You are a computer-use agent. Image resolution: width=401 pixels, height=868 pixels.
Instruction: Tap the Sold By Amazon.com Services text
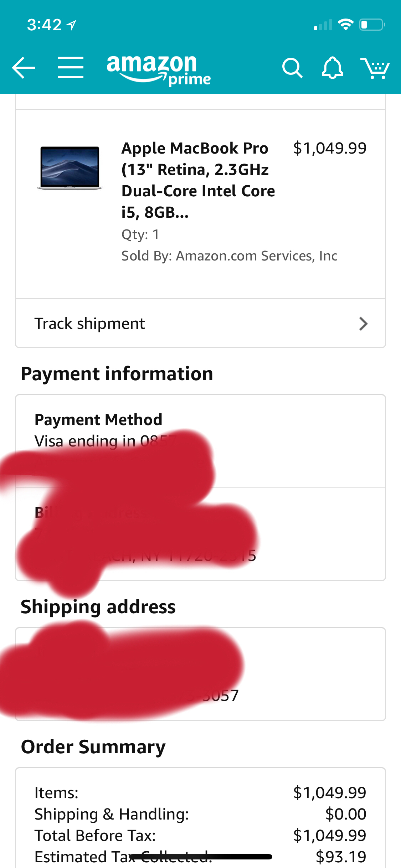[229, 256]
